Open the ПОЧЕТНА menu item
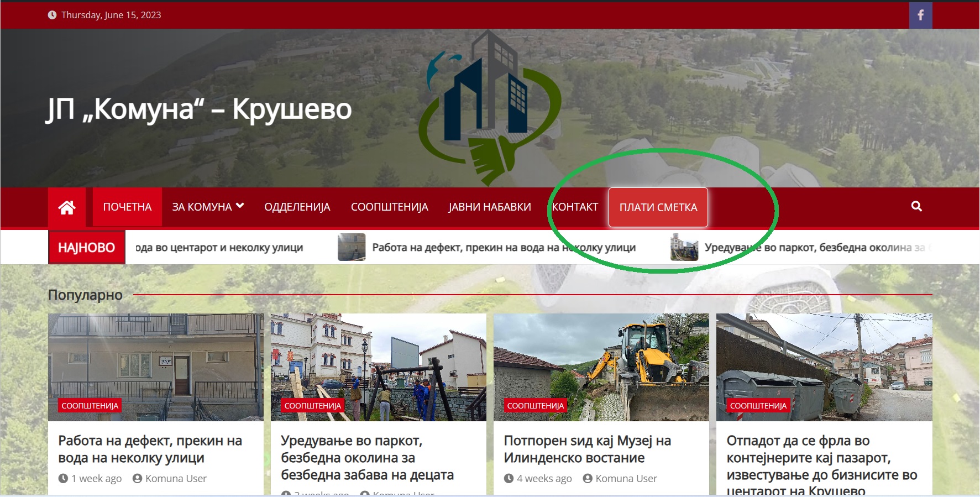This screenshot has width=980, height=497. pyautogui.click(x=127, y=207)
